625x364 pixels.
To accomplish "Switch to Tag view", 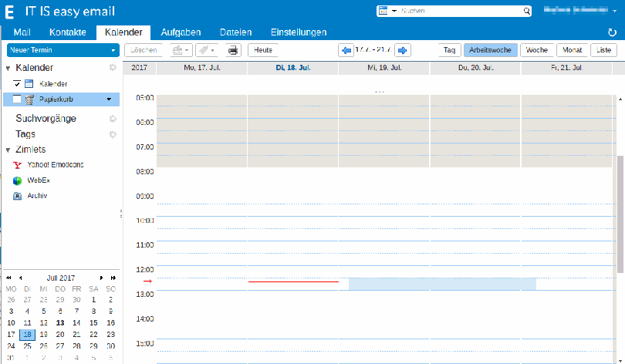I will 449,50.
